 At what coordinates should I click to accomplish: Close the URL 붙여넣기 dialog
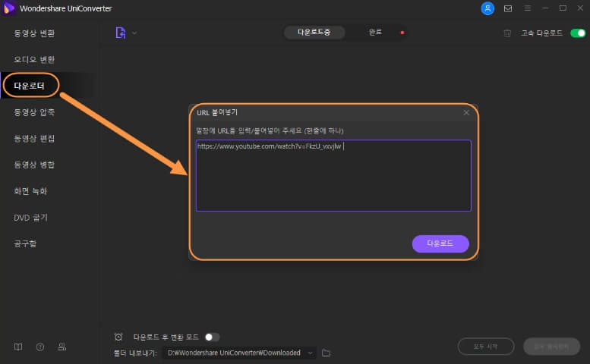[465, 112]
